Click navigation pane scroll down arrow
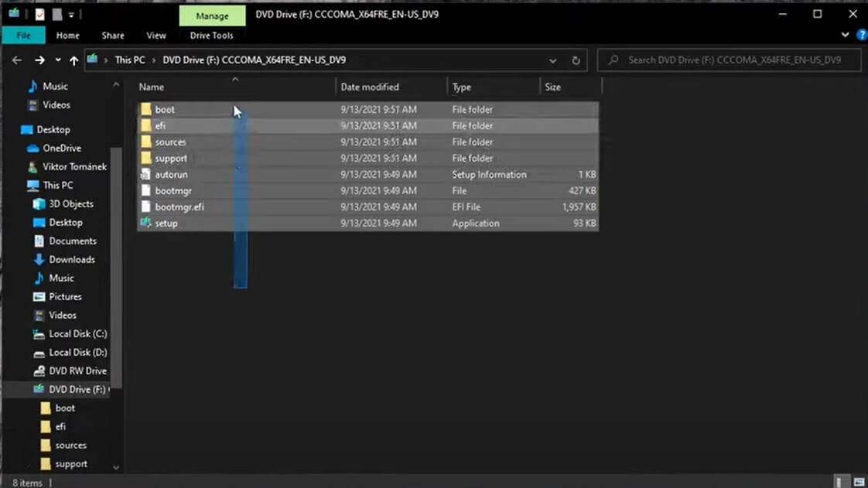Viewport: 868px width, 488px height. click(x=116, y=468)
